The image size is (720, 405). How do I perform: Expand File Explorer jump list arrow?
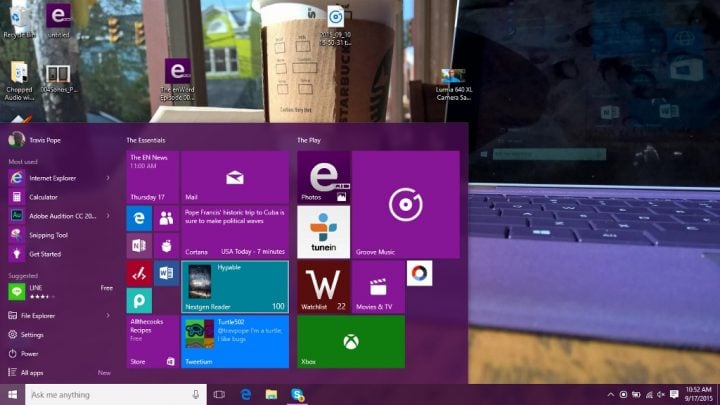pos(108,315)
